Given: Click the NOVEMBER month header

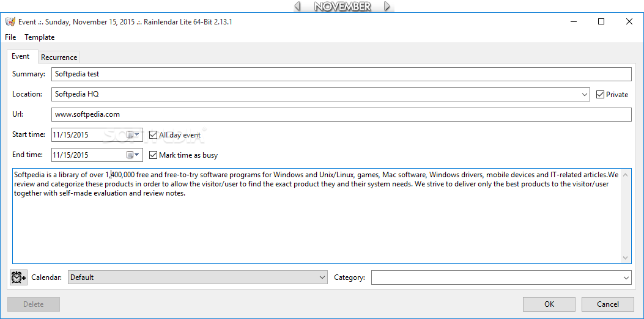Looking at the screenshot, I should 342,6.
